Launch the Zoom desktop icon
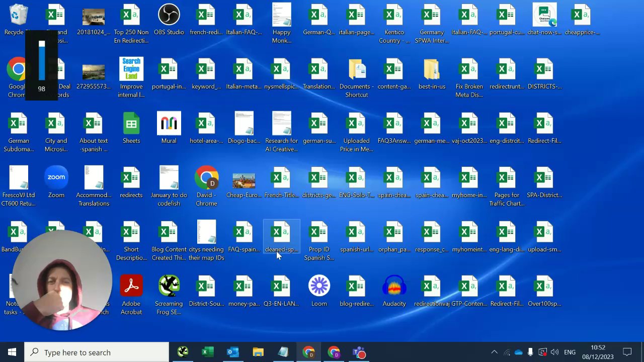 pos(56,178)
